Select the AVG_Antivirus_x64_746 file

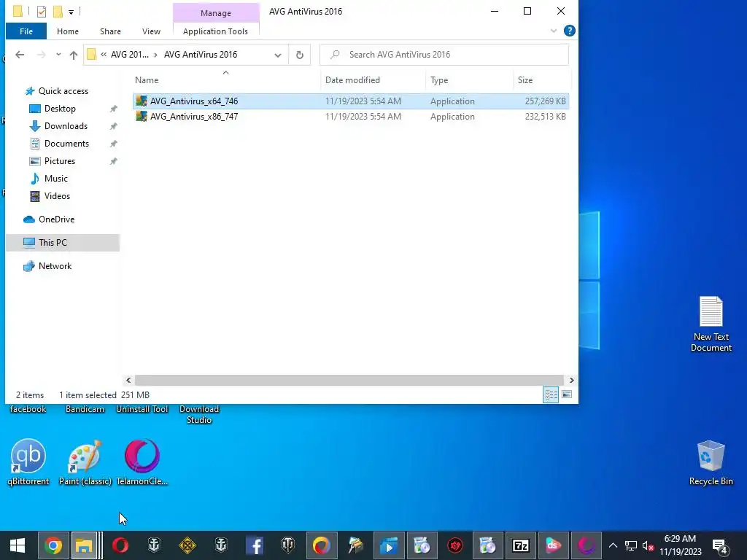(x=351, y=101)
